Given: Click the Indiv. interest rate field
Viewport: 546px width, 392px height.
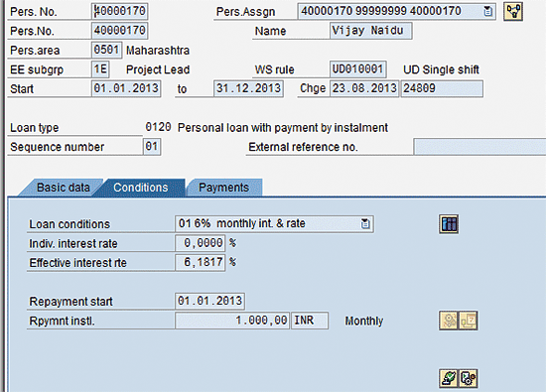Looking at the screenshot, I should click(x=201, y=243).
